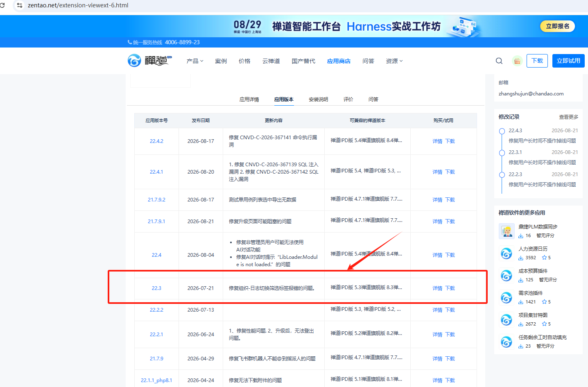Click the 项目集甘特图 app icon

click(x=507, y=320)
